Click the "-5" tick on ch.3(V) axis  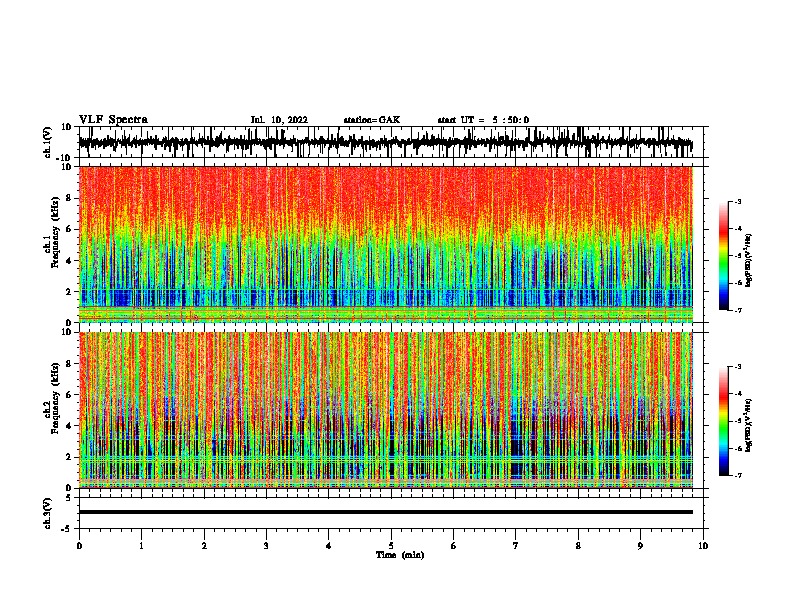67,529
